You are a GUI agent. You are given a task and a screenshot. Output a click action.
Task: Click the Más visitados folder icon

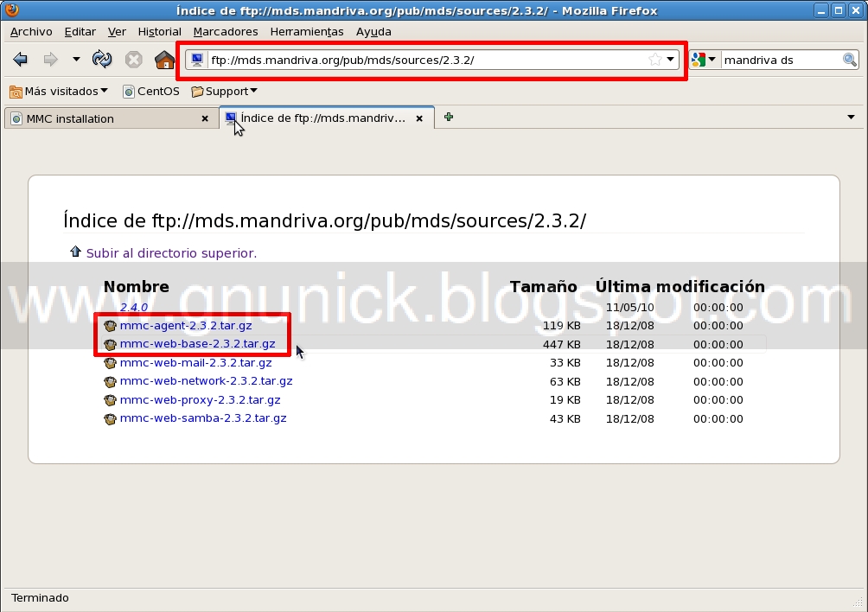click(16, 92)
